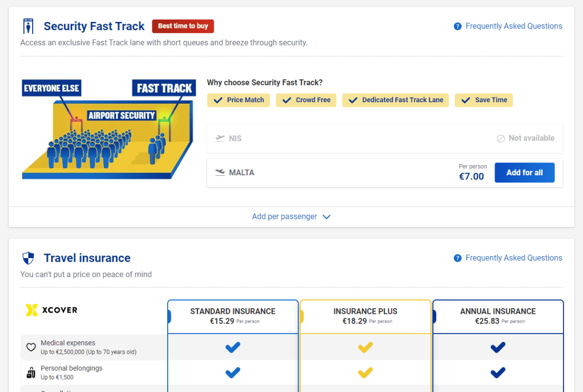Click the chevron next to Add per passenger
Viewport: 583px width, 392px height.
pyautogui.click(x=326, y=217)
